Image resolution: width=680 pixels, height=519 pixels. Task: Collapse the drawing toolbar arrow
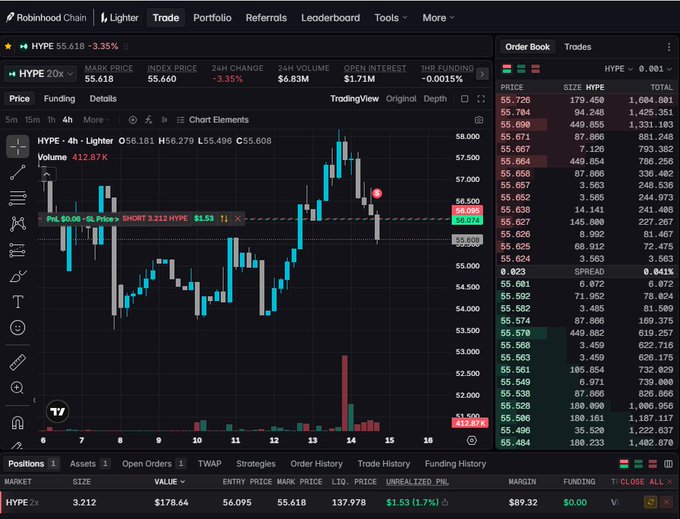[34, 400]
